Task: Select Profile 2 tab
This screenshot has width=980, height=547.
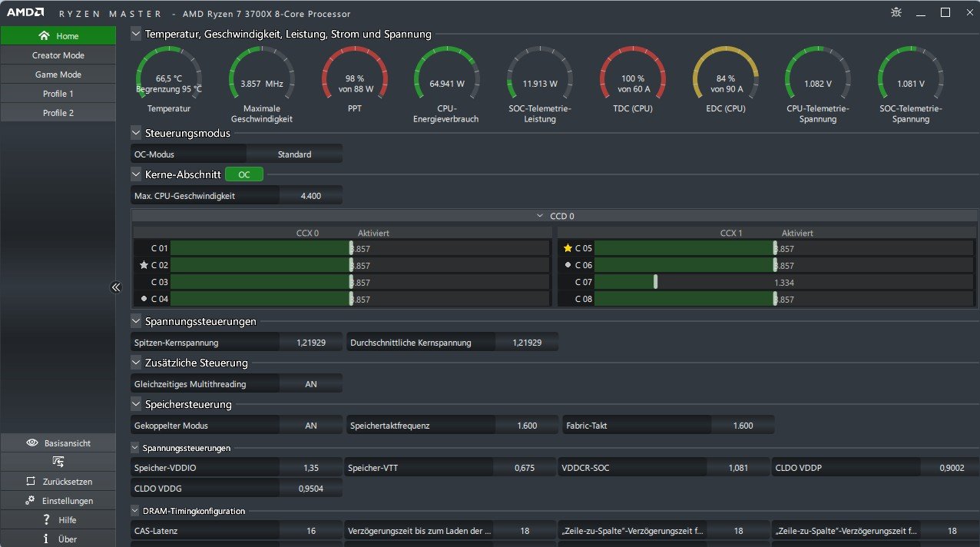Action: (x=58, y=113)
